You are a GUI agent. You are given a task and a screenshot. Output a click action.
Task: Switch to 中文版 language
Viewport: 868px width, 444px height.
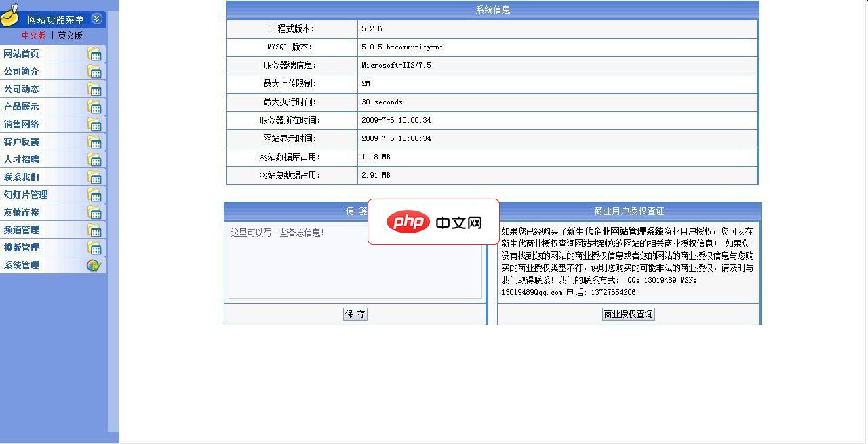point(34,35)
